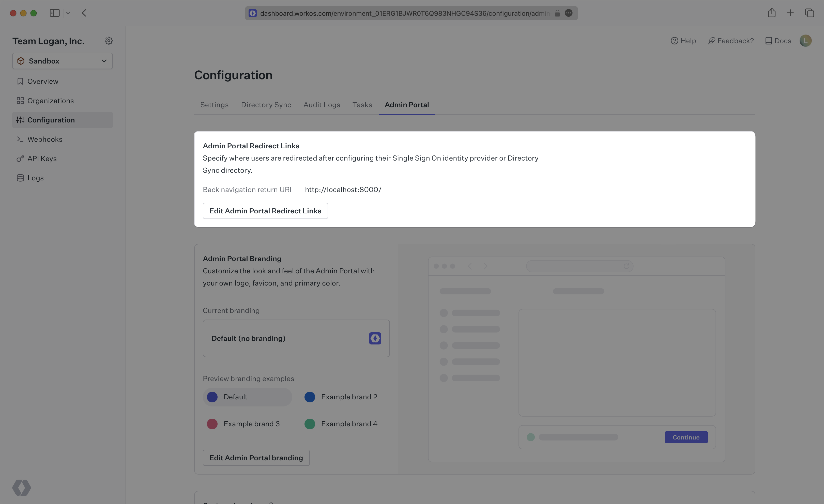The height and width of the screenshot is (504, 824).
Task: Open the Audit Logs tab
Action: coord(322,105)
